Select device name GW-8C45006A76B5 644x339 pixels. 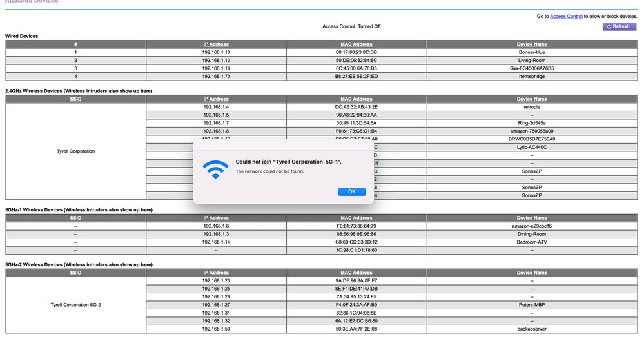pyautogui.click(x=531, y=68)
